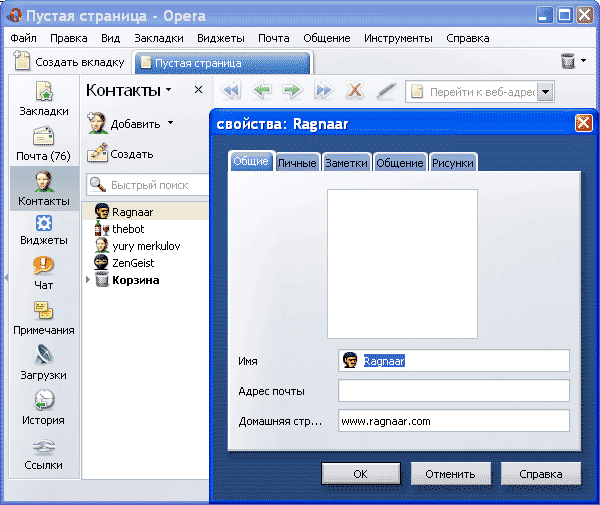Select the thebot contact

145,229
